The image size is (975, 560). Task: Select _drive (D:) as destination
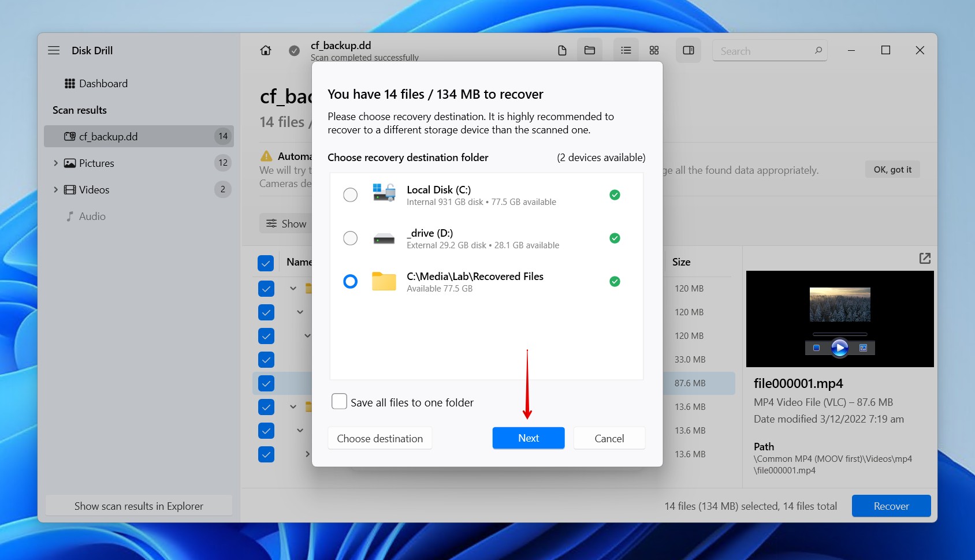click(350, 238)
